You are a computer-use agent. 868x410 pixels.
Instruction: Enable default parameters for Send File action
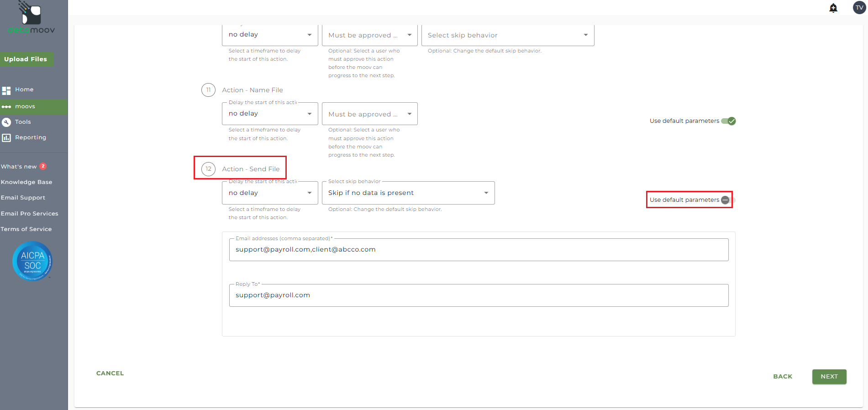point(728,200)
